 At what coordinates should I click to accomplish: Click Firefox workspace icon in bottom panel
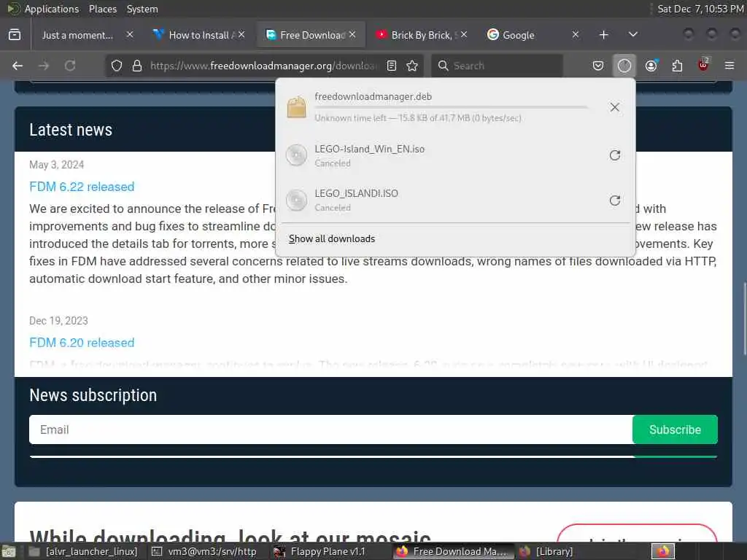(662, 551)
